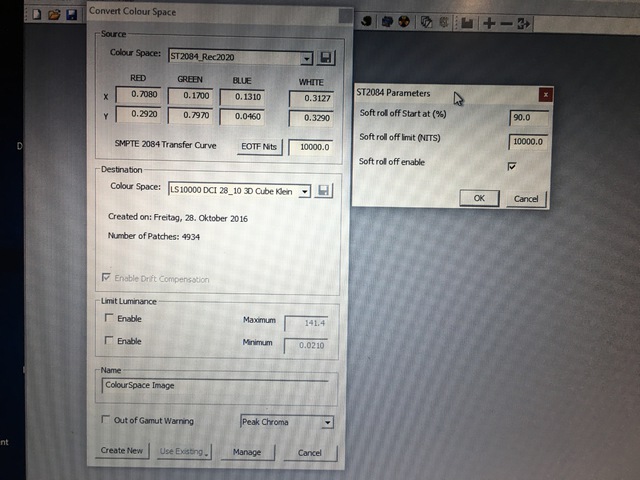Cancel the Convert Colour Space dialog
Screen dimensions: 640x480
[x=310, y=453]
